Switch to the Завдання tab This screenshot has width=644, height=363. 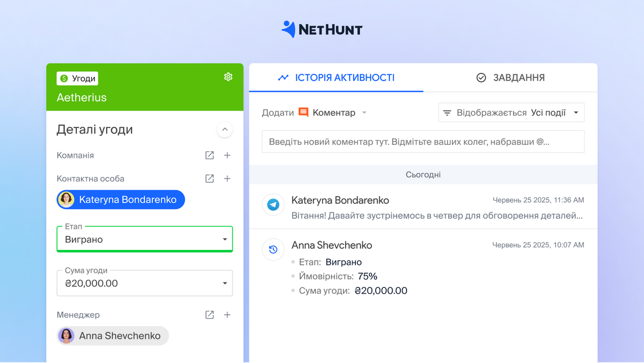[510, 78]
